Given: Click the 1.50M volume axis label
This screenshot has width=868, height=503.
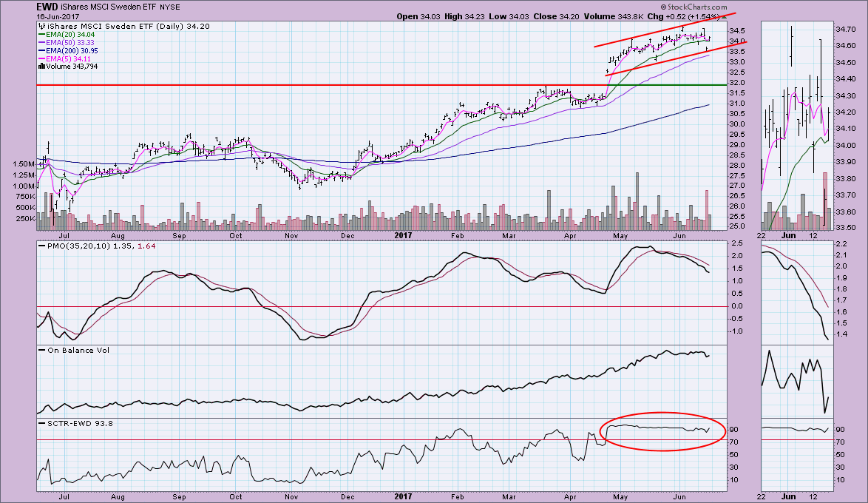Looking at the screenshot, I should [x=23, y=164].
